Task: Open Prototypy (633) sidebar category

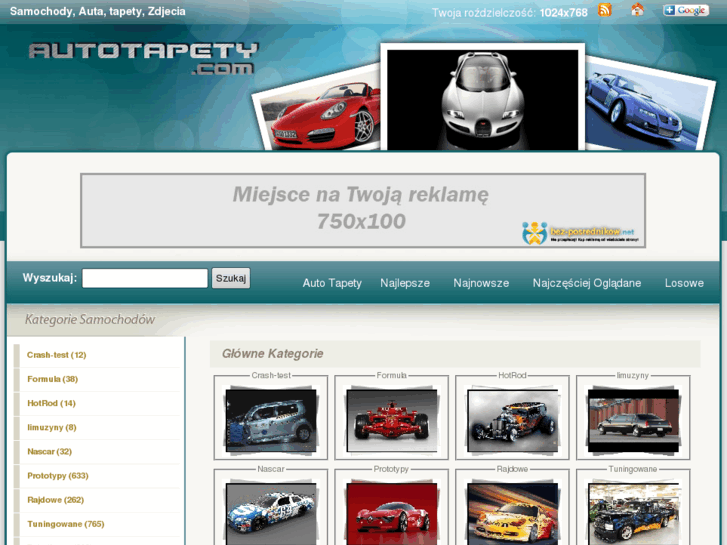Action: pyautogui.click(x=57, y=475)
